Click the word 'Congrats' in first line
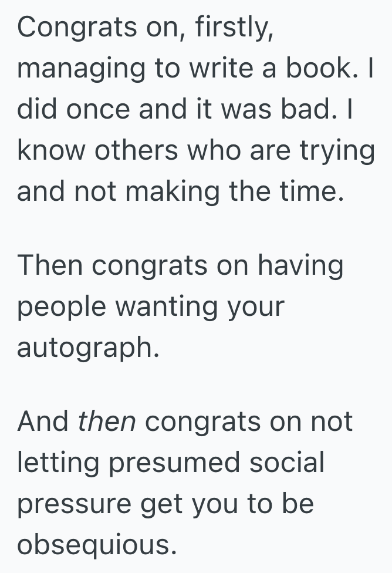Viewport: 392px width, 573px height. click(x=76, y=28)
